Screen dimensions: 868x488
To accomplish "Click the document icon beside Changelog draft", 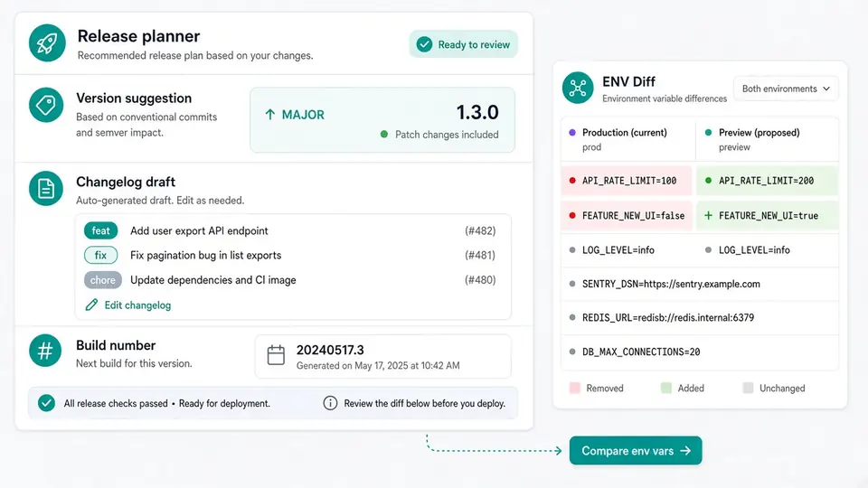I will 46,188.
